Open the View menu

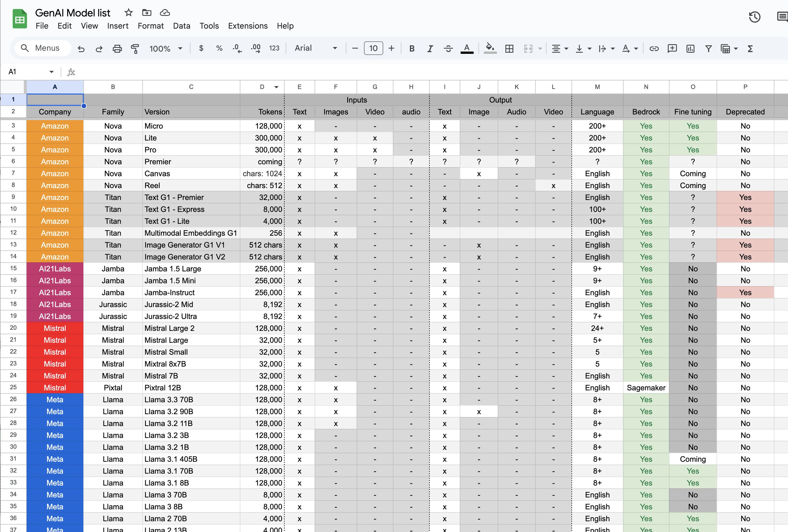coord(89,26)
